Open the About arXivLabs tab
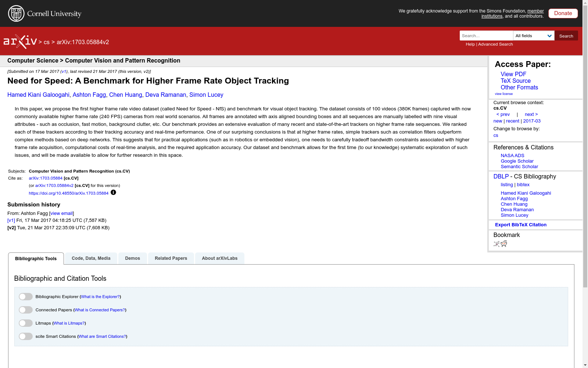Screen dimensions: 588x368 [x=220, y=258]
